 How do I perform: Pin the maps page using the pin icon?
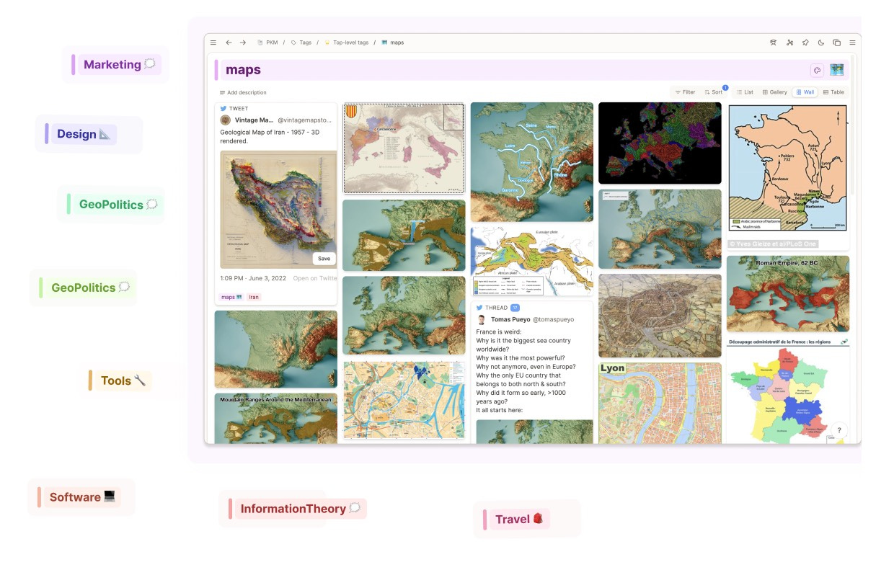(805, 43)
